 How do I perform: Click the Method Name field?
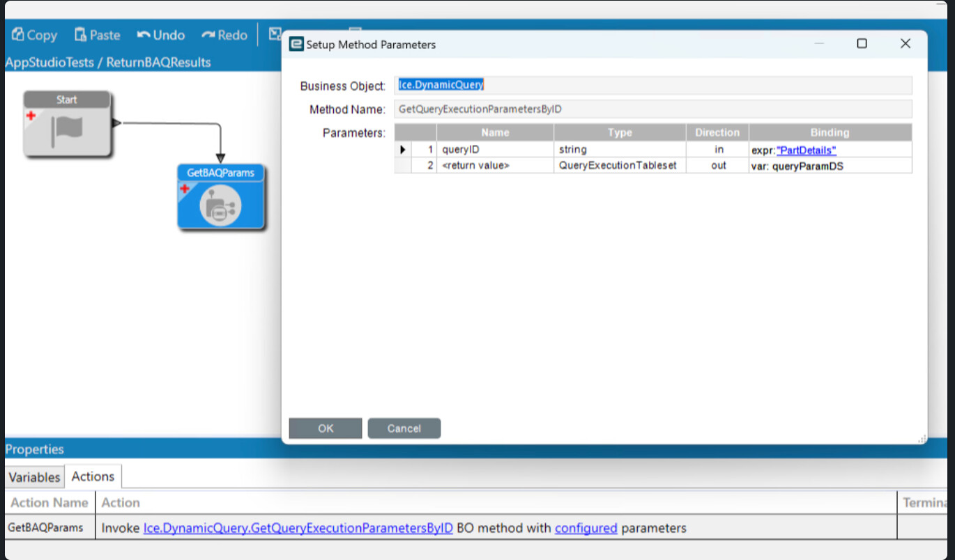click(653, 109)
